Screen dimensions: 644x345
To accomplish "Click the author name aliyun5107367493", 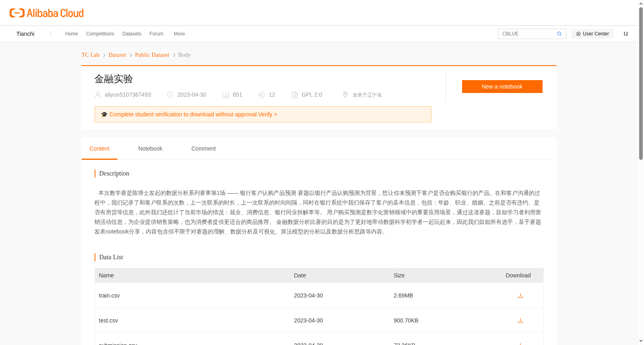I will click(128, 95).
